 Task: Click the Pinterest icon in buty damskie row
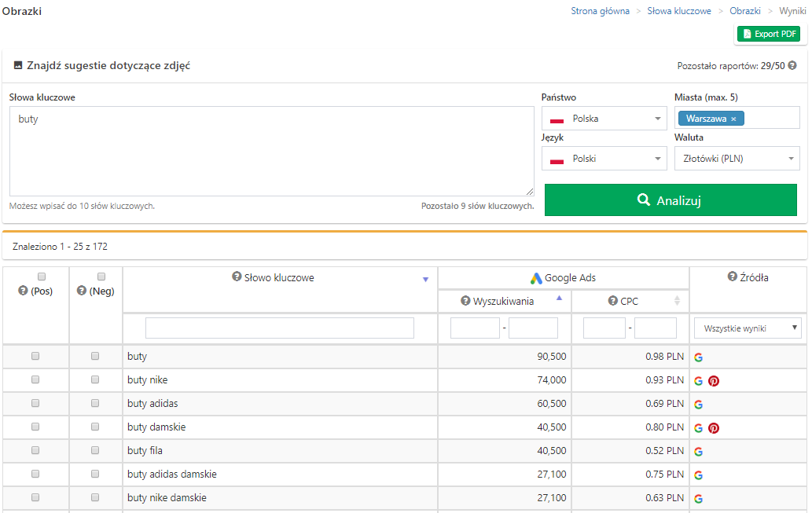pos(714,428)
